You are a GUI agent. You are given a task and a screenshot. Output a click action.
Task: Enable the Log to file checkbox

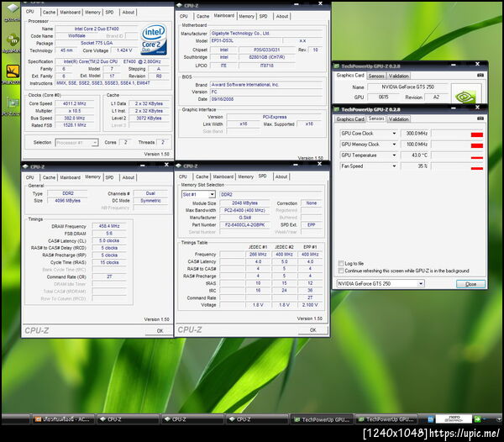click(x=341, y=263)
